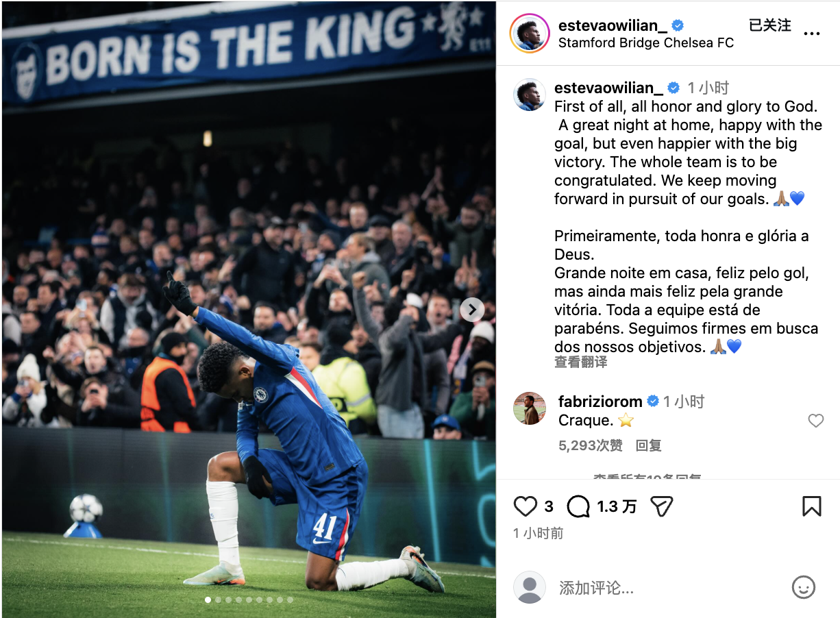840x618 pixels.
Task: Like the post with the heart icon
Action: point(526,506)
